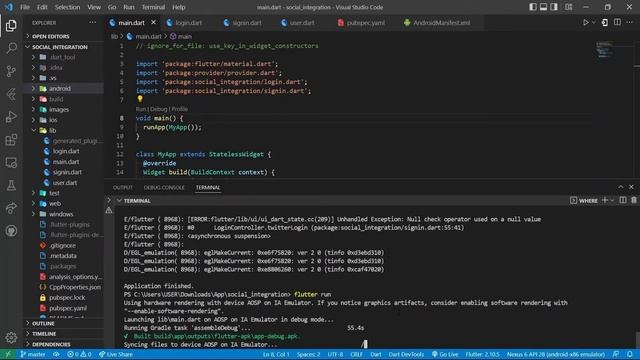This screenshot has height=360, width=640.
Task: Open notifications bell in status bar
Action: tap(630, 354)
